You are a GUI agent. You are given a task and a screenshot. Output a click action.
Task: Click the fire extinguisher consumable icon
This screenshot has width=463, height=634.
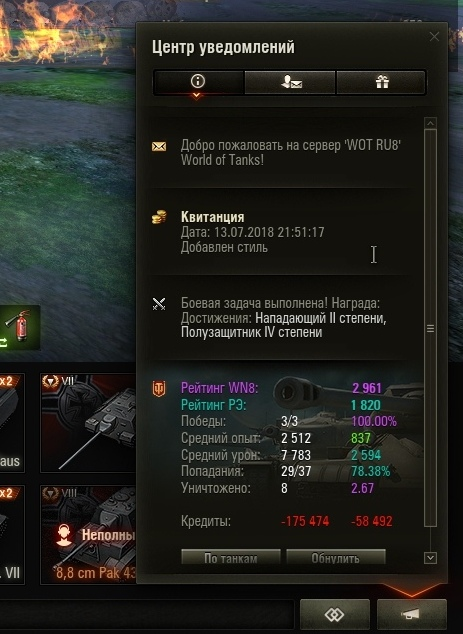coord(20,327)
